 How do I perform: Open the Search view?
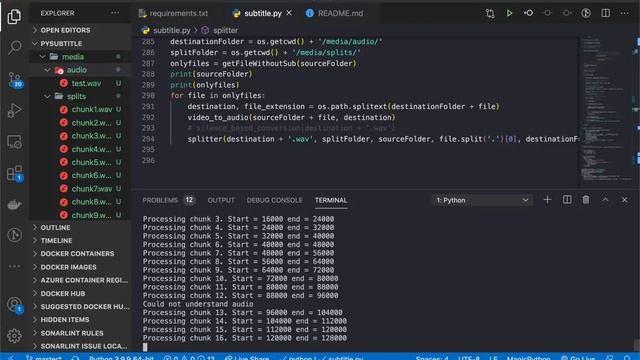pos(14,47)
